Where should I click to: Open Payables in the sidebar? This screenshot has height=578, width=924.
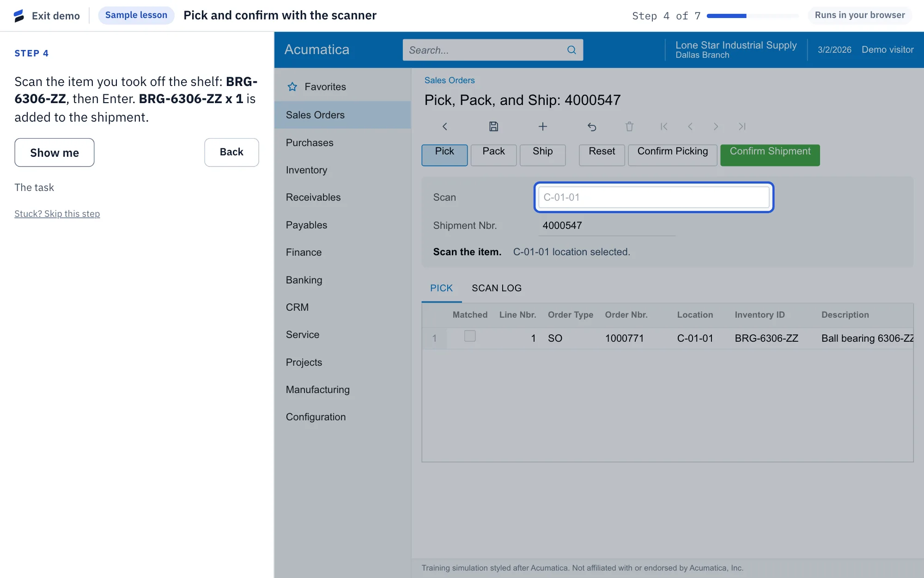point(342,225)
